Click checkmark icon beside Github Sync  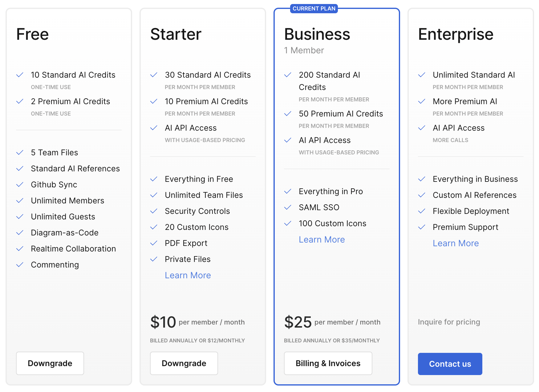[20, 185]
